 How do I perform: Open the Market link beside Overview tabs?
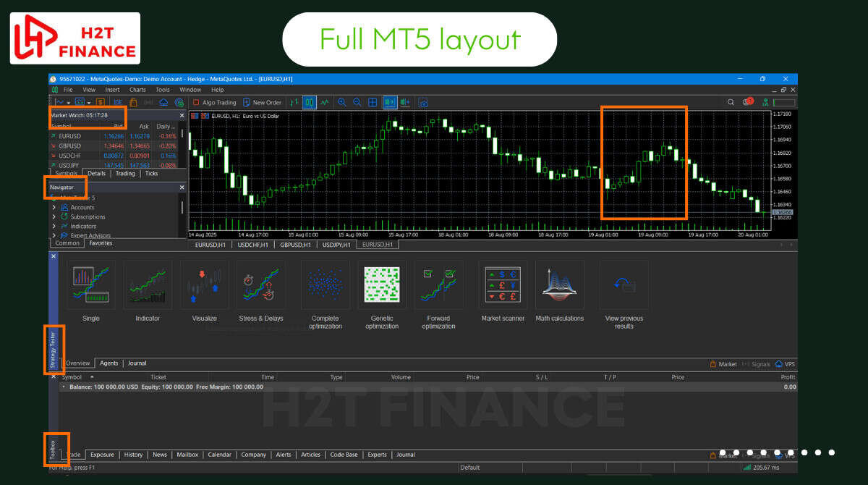point(723,364)
